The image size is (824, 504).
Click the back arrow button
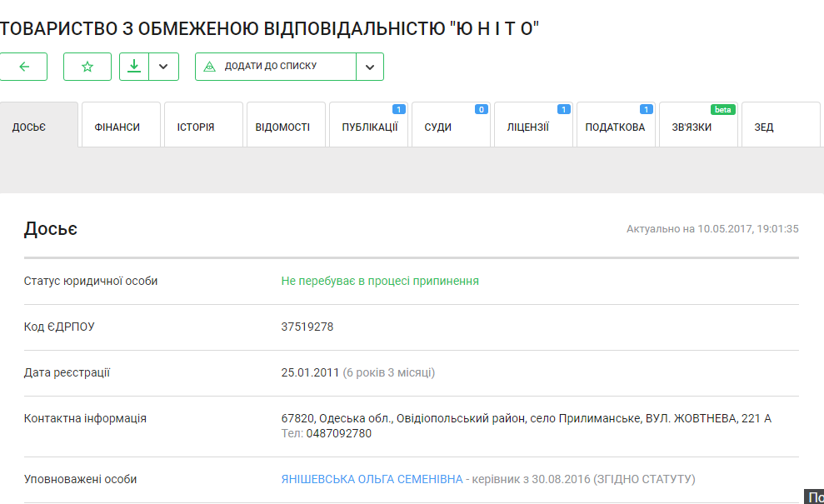pos(24,67)
